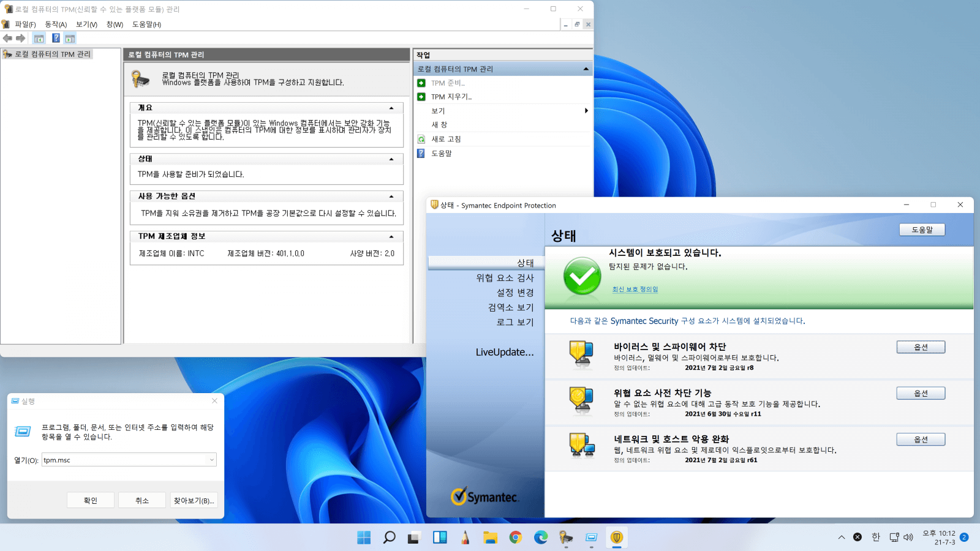Click the forward arrow in TPM toolbar

click(x=21, y=38)
